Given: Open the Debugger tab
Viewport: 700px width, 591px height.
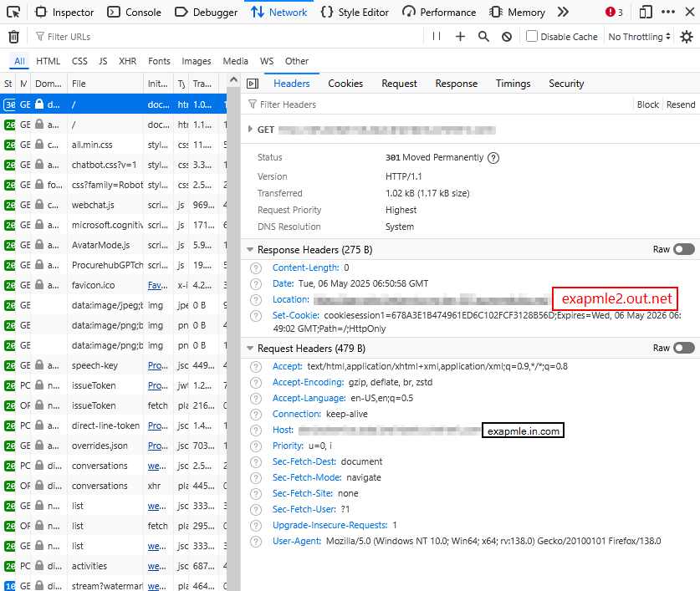Looking at the screenshot, I should click(207, 12).
